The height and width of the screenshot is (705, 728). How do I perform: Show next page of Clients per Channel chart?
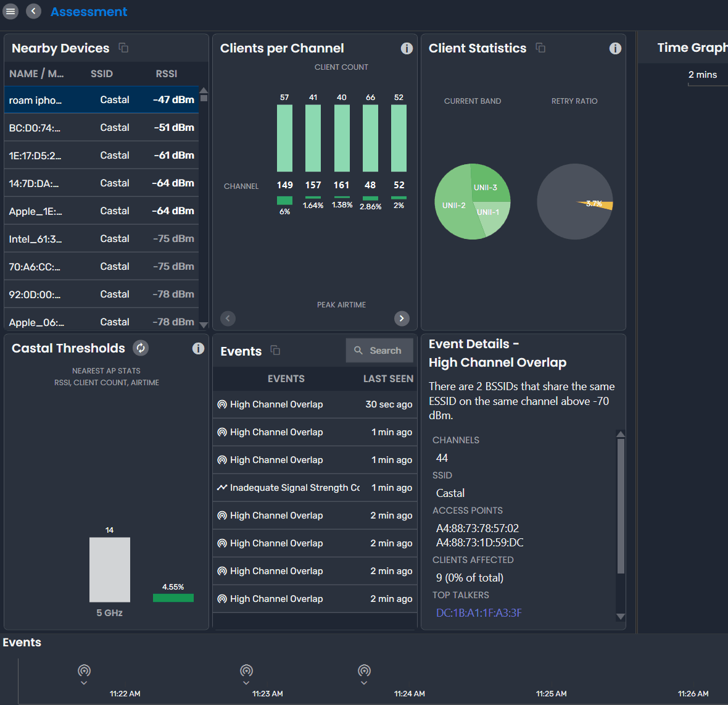[402, 318]
